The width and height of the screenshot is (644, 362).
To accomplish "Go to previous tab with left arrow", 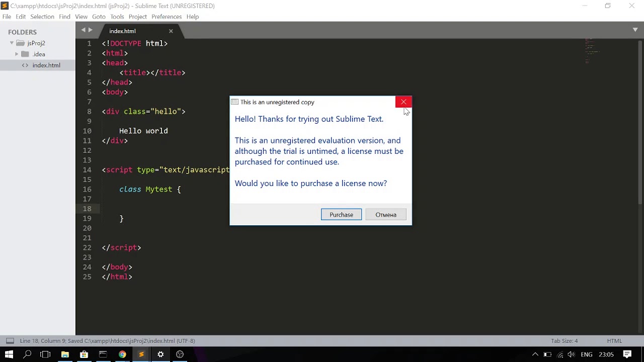I will 84,30.
